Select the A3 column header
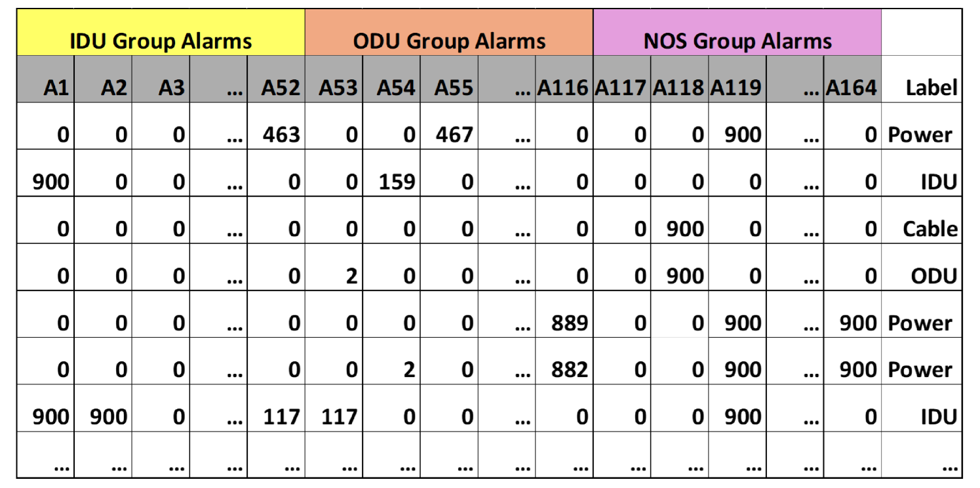Screen dimensions: 980x488 pyautogui.click(x=172, y=88)
